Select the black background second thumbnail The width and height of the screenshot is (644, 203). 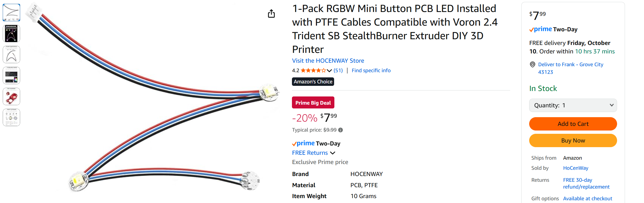pos(11,34)
